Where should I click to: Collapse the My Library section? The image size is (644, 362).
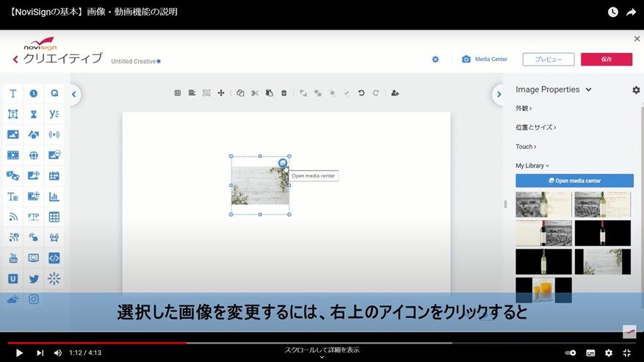(x=532, y=166)
